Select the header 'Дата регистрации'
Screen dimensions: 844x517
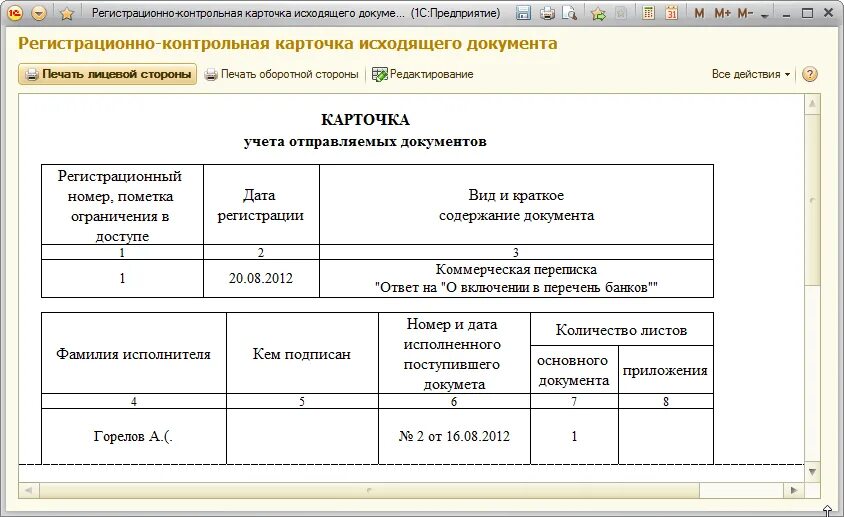point(261,205)
